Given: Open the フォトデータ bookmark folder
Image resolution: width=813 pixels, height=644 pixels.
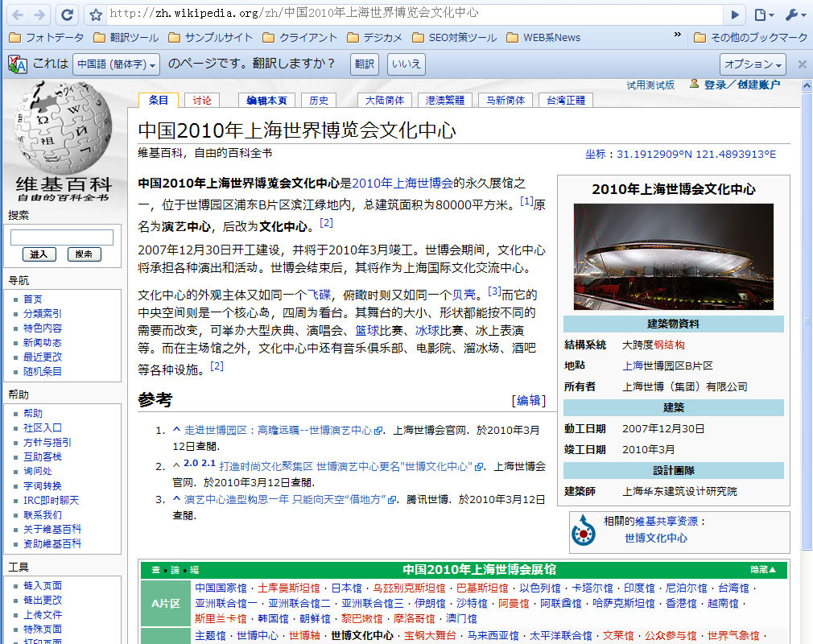Looking at the screenshot, I should [46, 37].
